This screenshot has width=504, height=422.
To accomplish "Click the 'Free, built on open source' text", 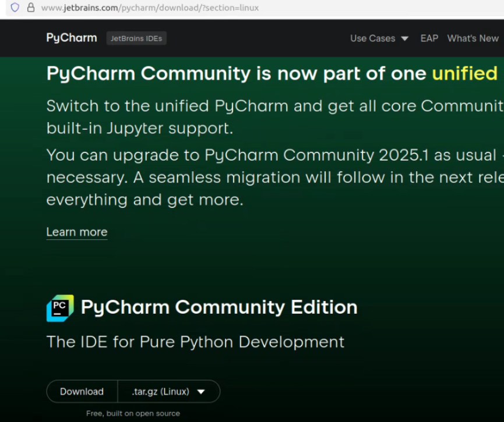I will point(133,413).
